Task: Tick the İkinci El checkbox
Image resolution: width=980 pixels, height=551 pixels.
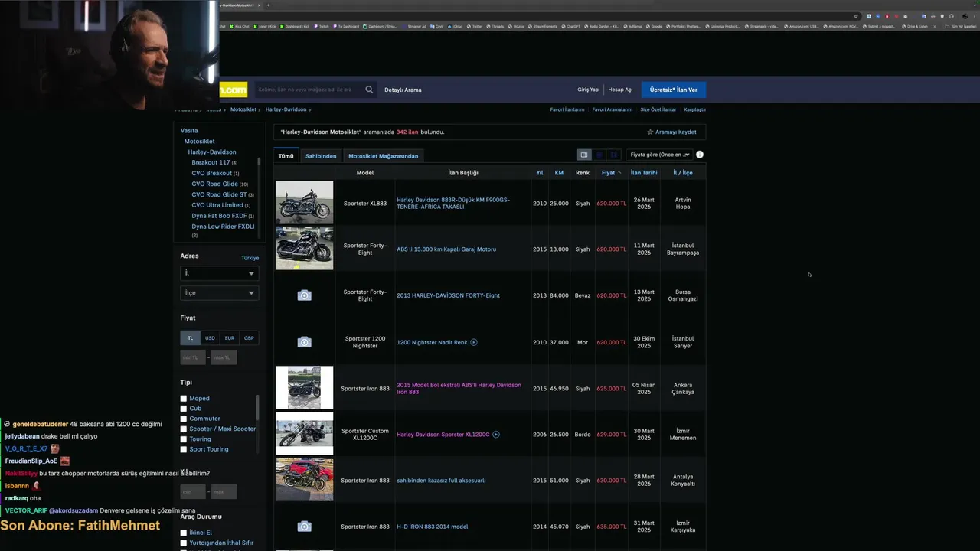Action: pos(184,533)
